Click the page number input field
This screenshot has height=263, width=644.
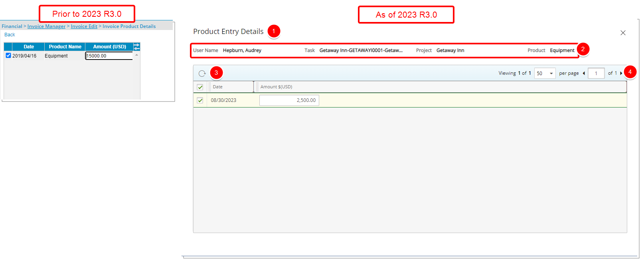(x=596, y=73)
